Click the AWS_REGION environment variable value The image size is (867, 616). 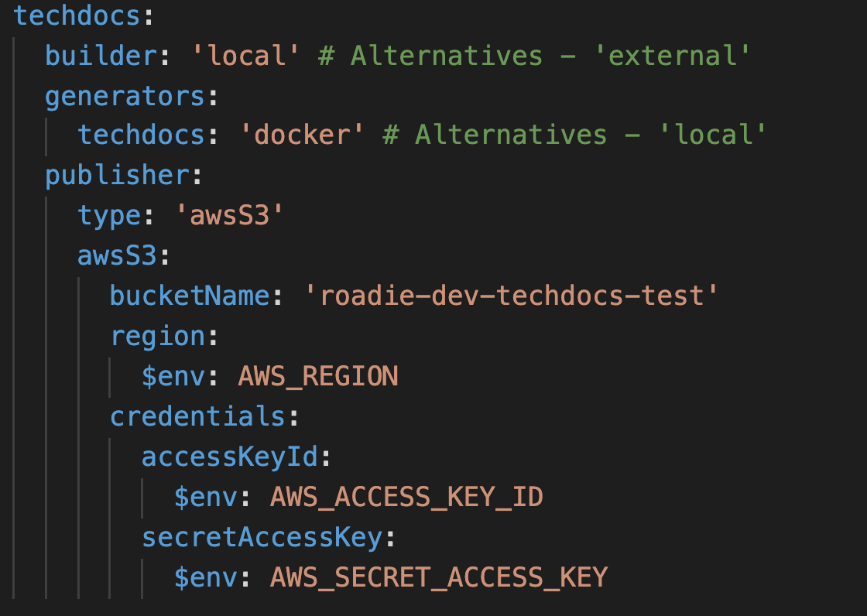tap(317, 377)
